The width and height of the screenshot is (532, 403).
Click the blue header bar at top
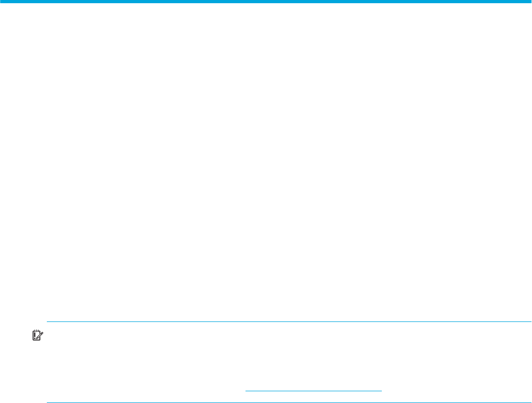coord(266,2)
